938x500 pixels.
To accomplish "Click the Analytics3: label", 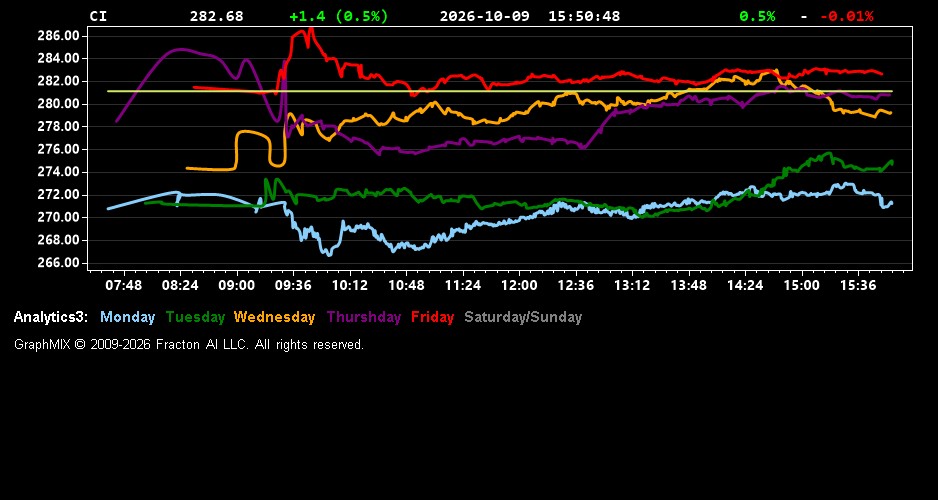I will click(x=51, y=317).
